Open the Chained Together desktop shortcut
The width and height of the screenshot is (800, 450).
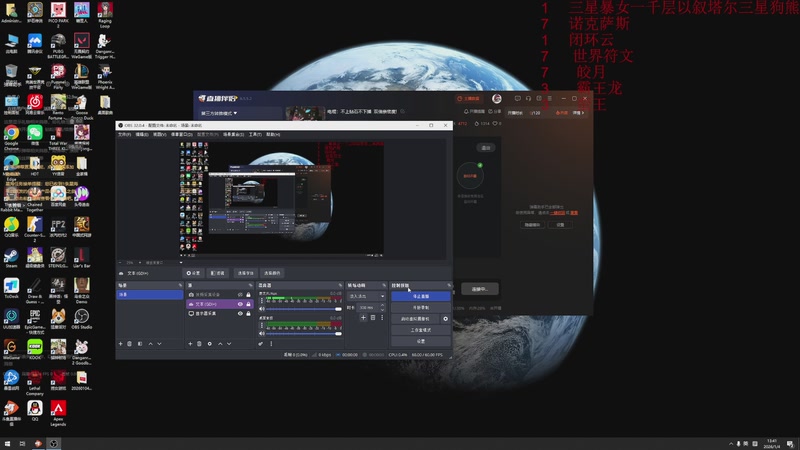[35, 198]
